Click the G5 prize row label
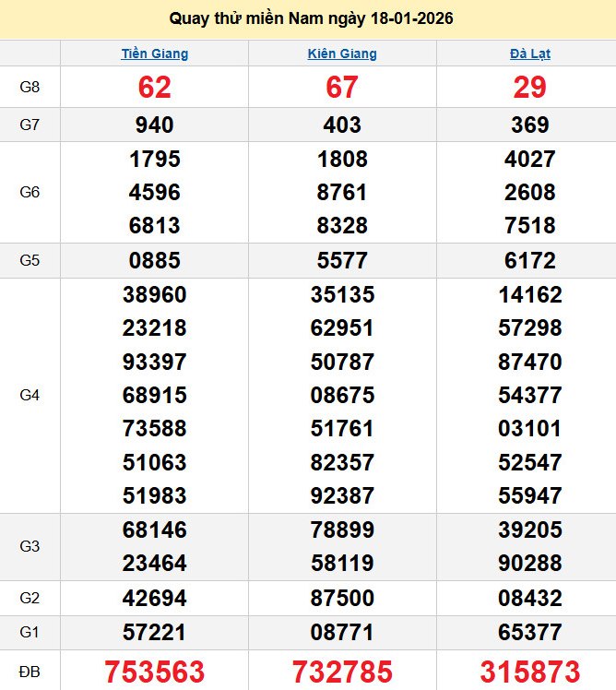 (x=30, y=260)
